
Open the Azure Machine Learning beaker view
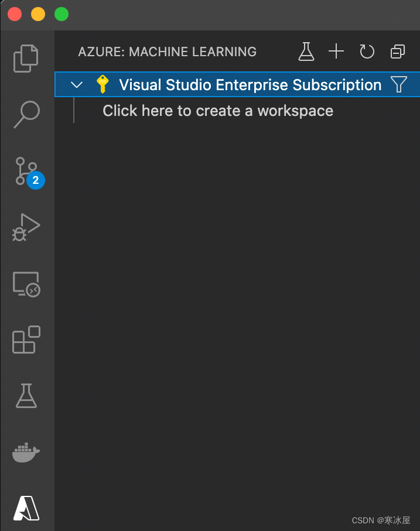26,396
